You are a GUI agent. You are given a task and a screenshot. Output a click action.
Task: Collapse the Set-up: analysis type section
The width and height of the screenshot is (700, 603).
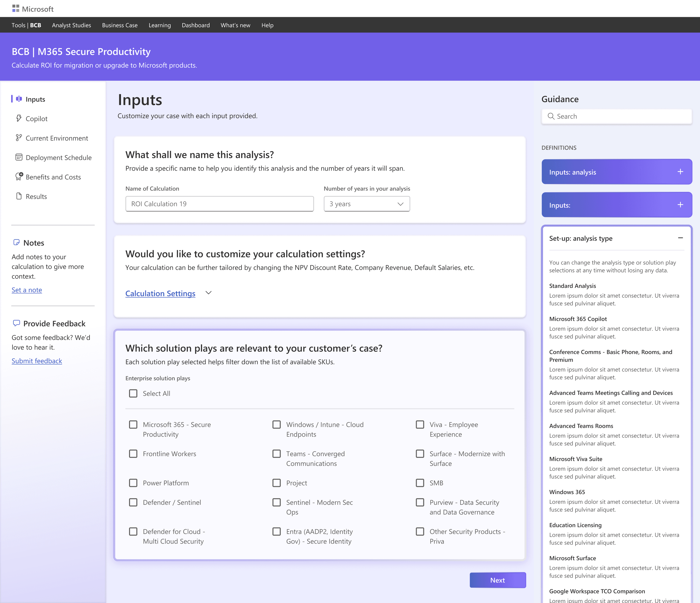coord(680,238)
